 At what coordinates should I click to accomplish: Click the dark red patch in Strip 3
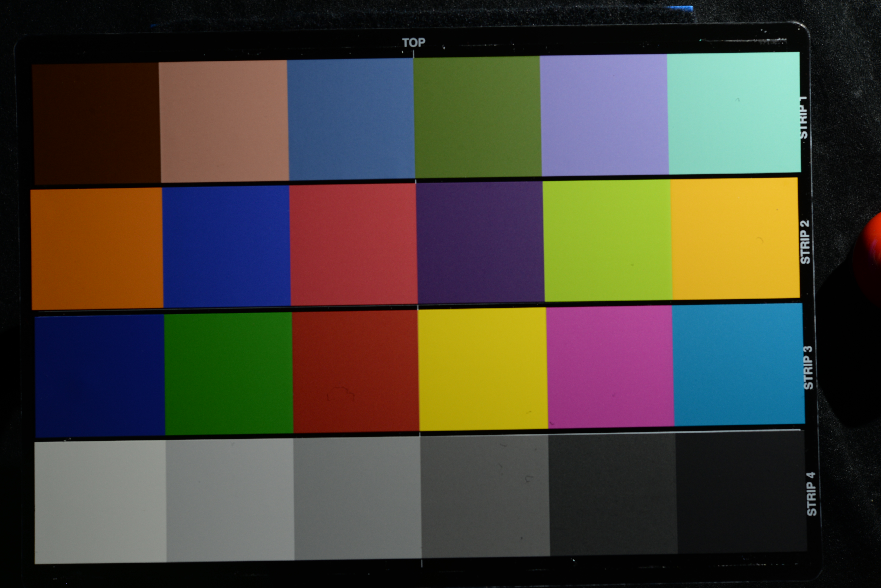point(356,371)
